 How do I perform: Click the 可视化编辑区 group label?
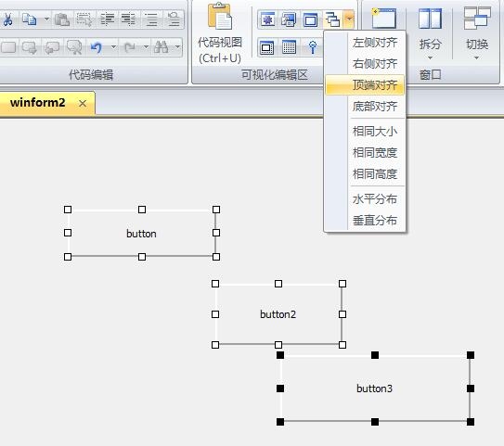pyautogui.click(x=274, y=75)
